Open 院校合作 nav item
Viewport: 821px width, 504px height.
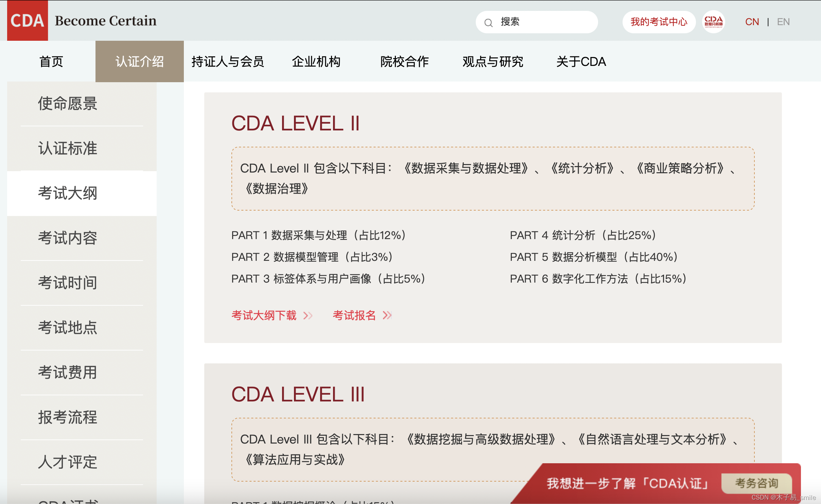click(404, 61)
